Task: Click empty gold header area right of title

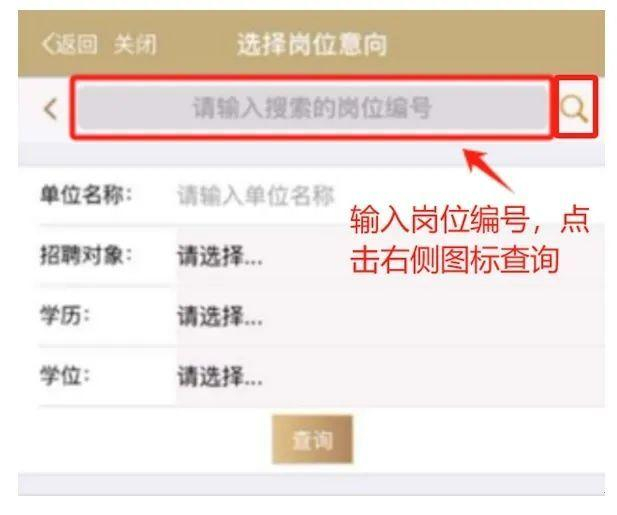Action: (496, 43)
